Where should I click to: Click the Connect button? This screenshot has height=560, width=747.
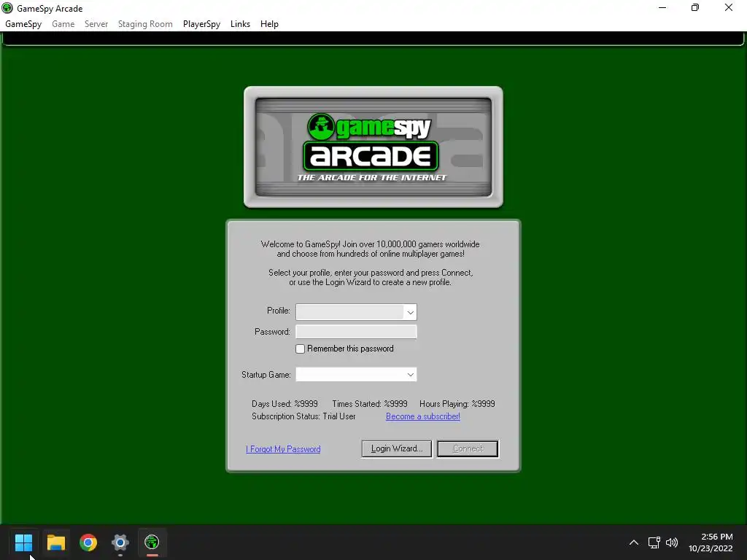pos(468,448)
